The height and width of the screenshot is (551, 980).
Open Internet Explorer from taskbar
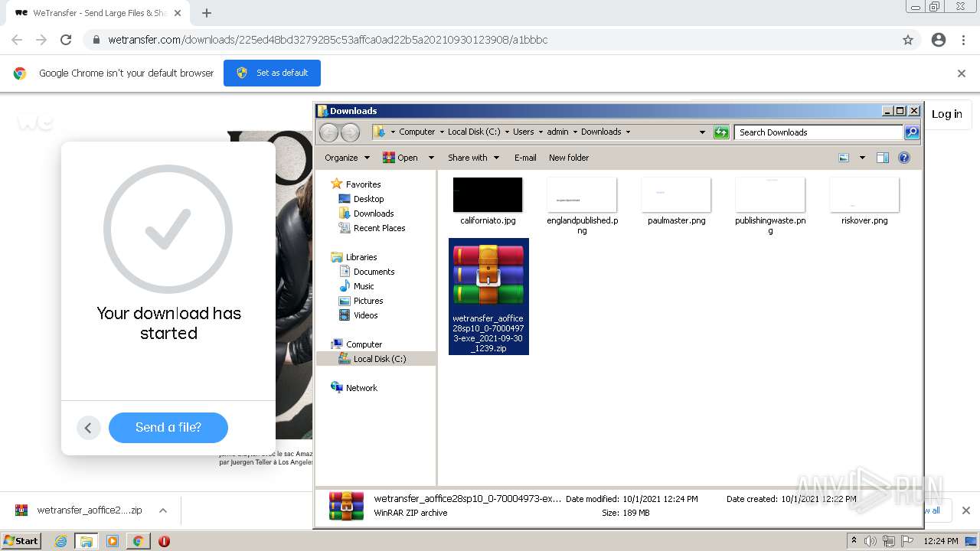tap(61, 541)
